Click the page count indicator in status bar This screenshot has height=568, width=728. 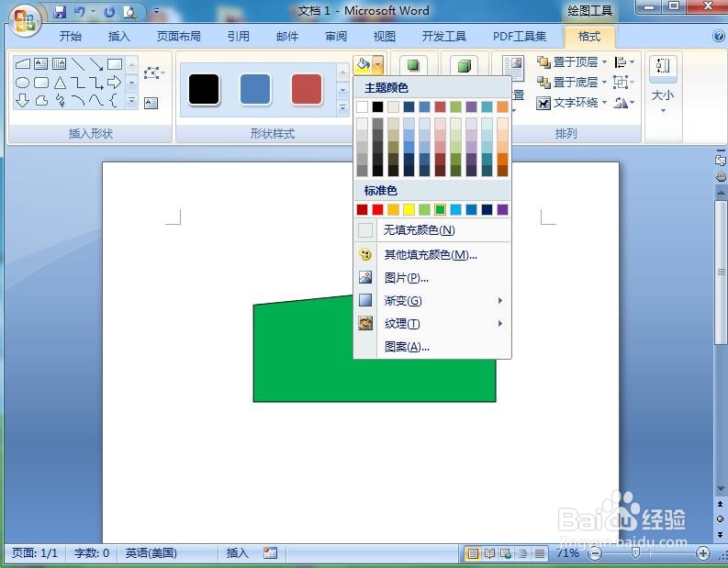coord(35,552)
